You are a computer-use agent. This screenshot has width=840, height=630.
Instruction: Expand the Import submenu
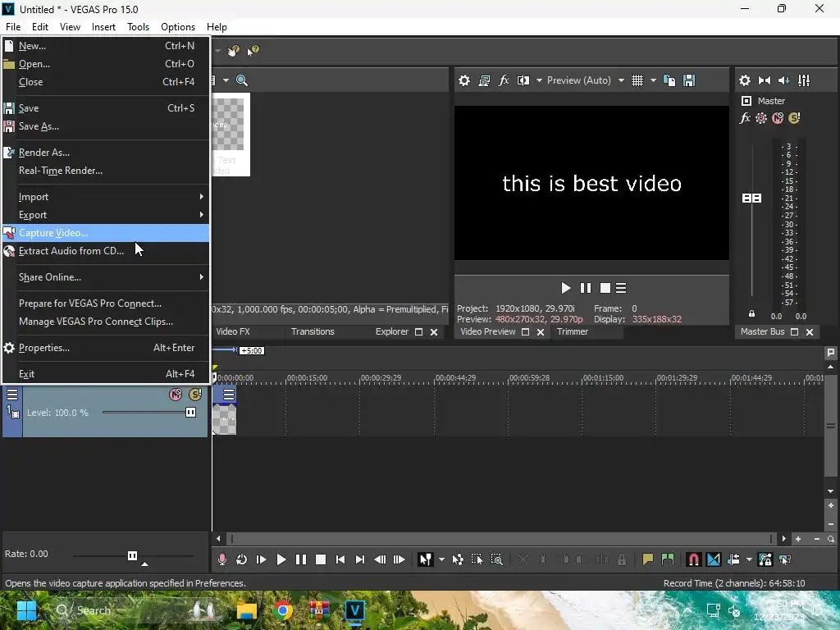106,197
